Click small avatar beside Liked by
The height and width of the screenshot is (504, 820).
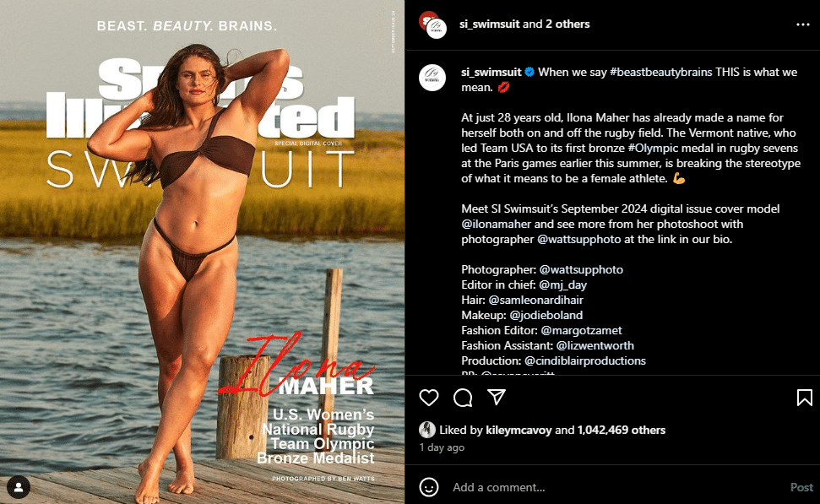pos(427,430)
